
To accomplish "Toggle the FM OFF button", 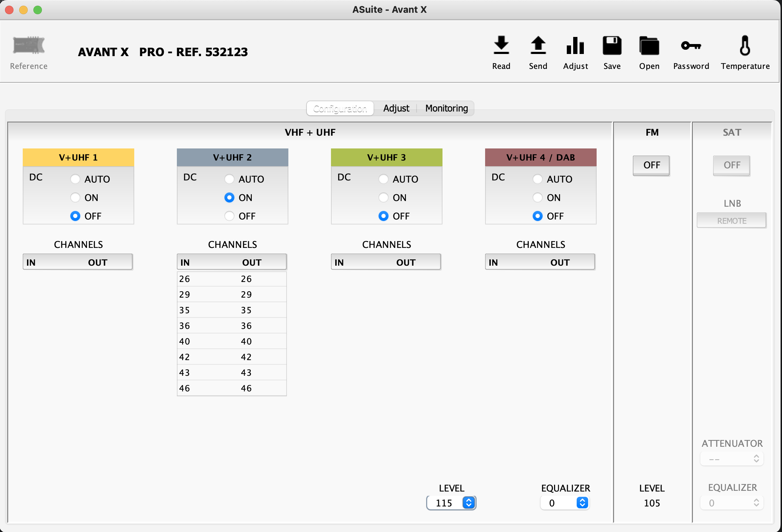I will [651, 165].
